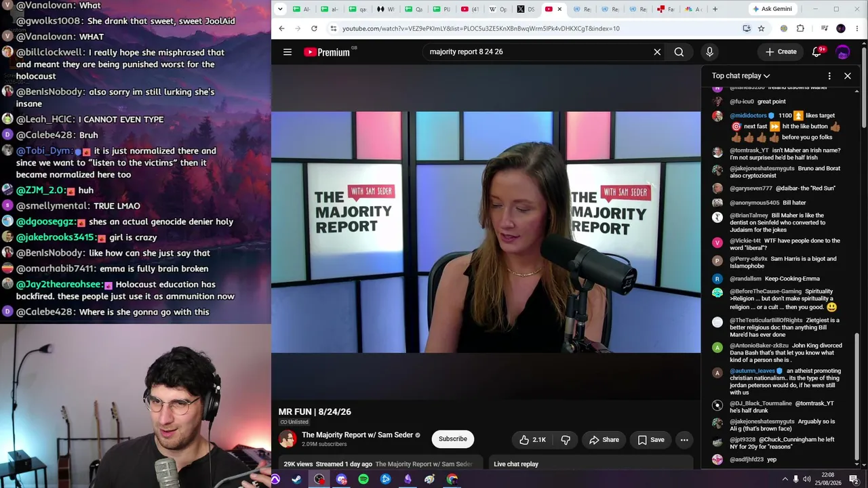868x488 pixels.
Task: Open Spotify from the taskbar
Action: click(363, 479)
